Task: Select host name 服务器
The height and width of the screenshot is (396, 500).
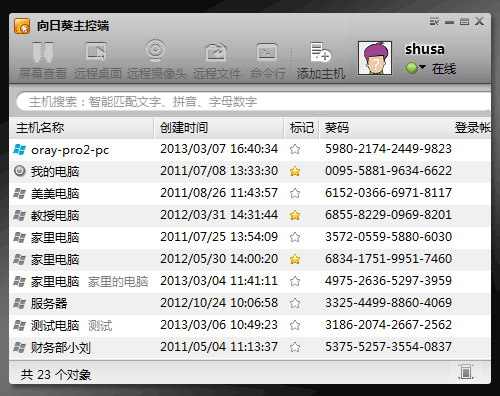Action: pyautogui.click(x=49, y=304)
